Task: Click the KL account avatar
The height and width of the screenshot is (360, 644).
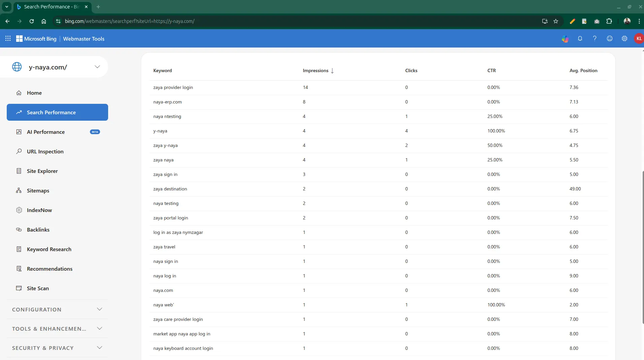Action: [x=639, y=38]
